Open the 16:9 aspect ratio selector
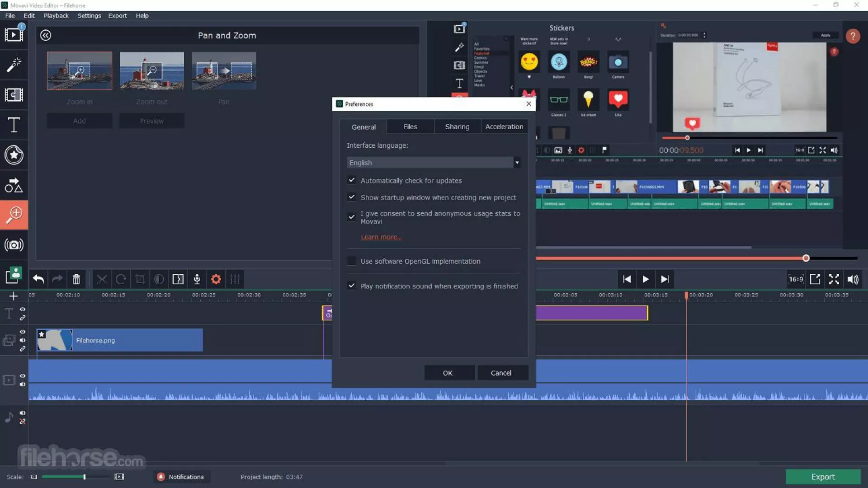 796,279
